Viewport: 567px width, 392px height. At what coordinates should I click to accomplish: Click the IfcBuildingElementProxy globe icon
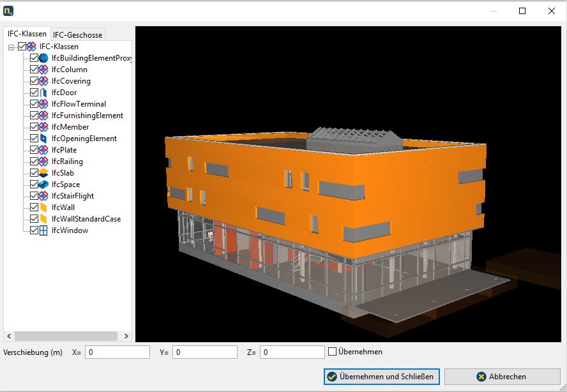[43, 58]
